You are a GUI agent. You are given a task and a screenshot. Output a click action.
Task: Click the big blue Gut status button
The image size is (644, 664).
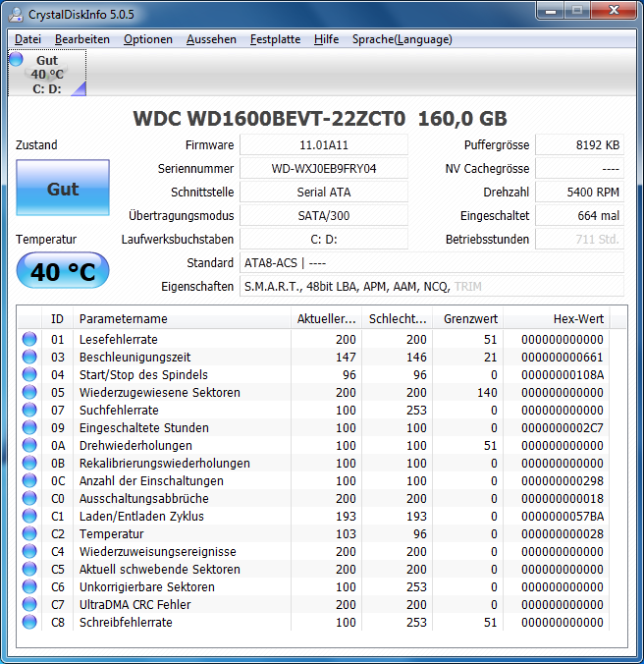pos(63,188)
